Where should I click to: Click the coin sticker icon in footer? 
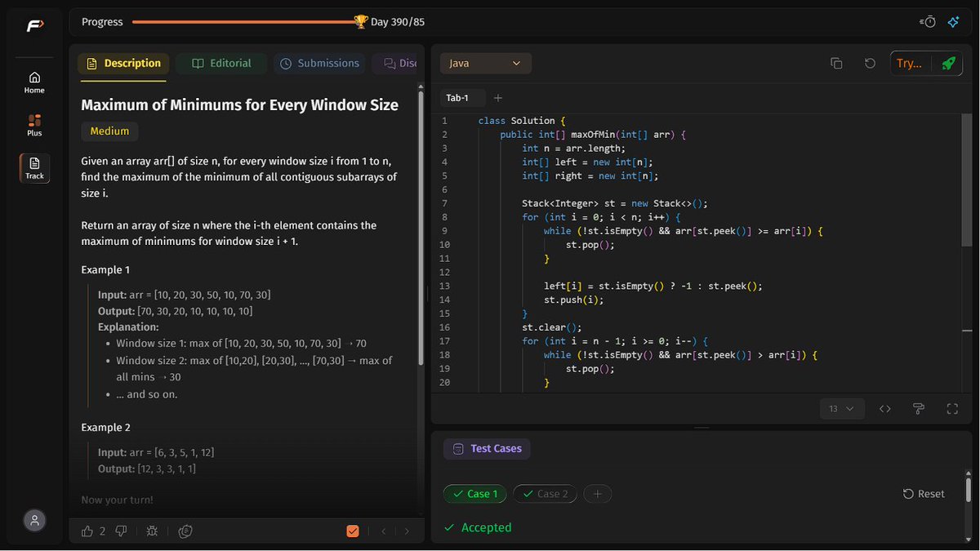(x=185, y=531)
